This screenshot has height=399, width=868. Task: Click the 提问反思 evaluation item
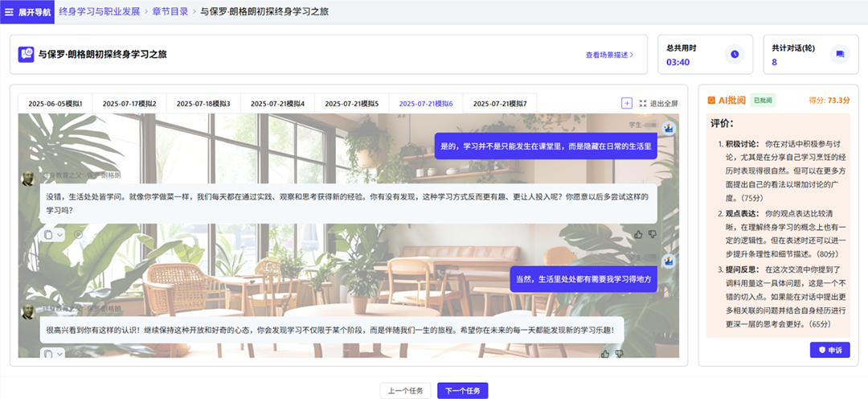784,297
